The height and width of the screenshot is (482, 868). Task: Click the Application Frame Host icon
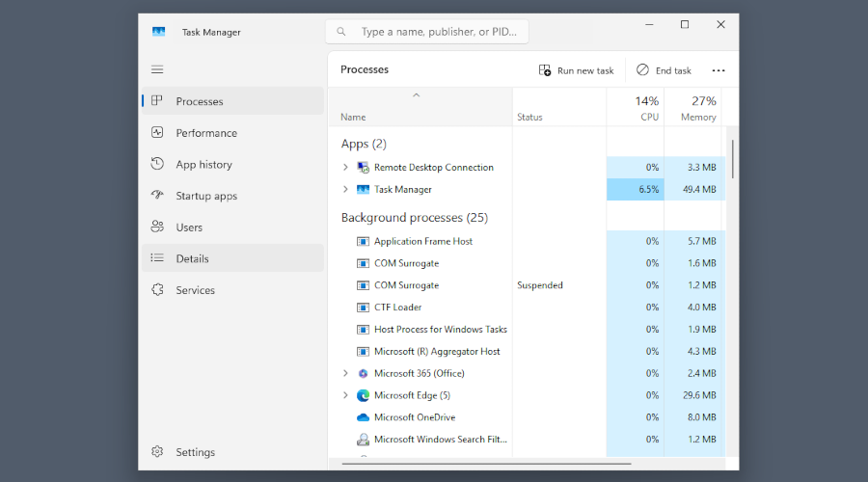click(x=364, y=241)
